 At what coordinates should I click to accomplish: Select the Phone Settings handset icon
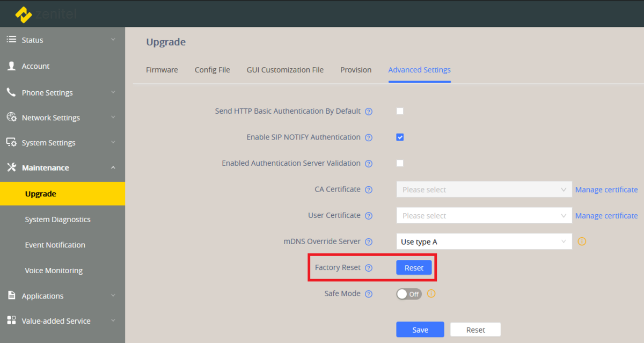(11, 92)
